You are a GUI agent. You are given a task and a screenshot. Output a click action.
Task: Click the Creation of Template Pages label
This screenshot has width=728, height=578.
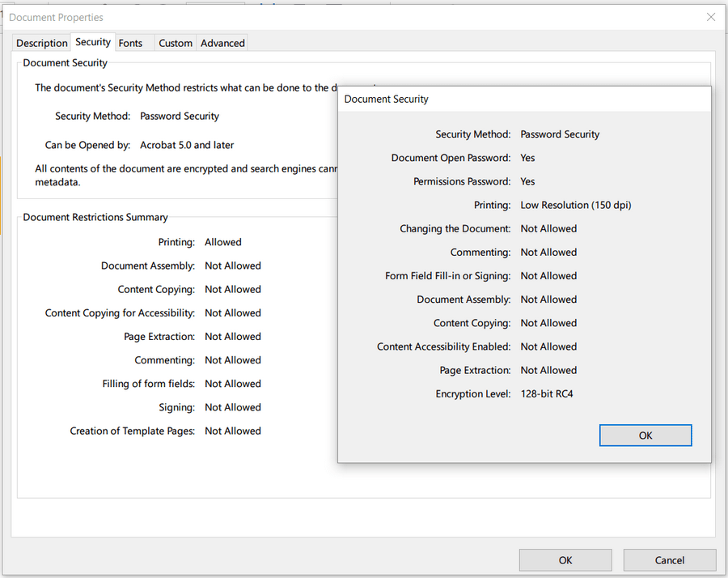click(x=133, y=431)
